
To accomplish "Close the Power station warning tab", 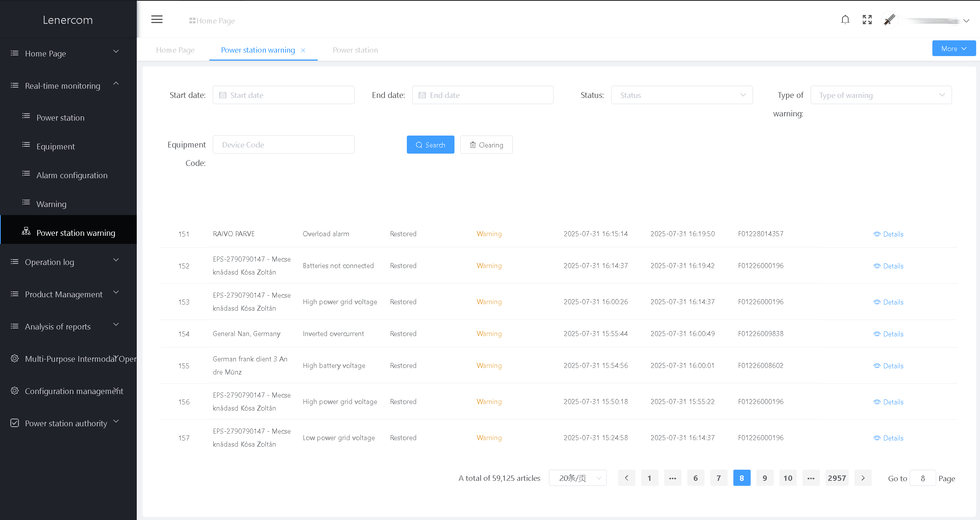I will click(303, 50).
